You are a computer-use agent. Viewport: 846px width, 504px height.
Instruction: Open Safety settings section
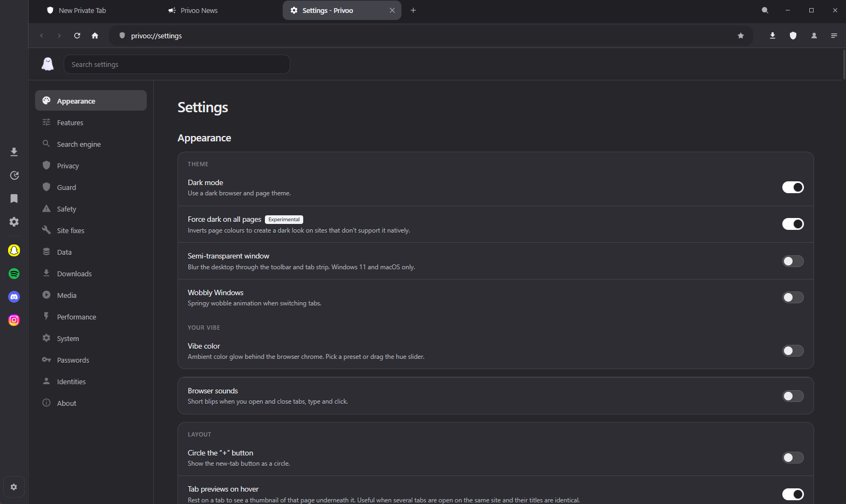(91, 209)
